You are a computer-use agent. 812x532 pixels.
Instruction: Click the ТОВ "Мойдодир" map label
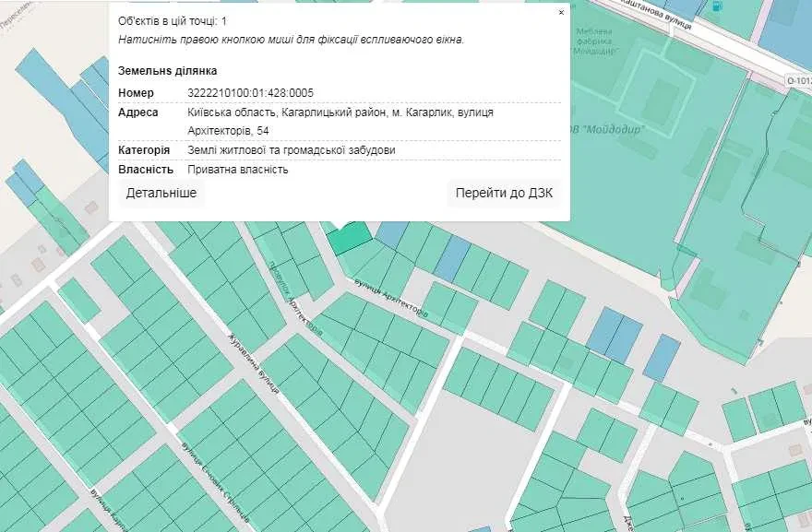coord(606,129)
